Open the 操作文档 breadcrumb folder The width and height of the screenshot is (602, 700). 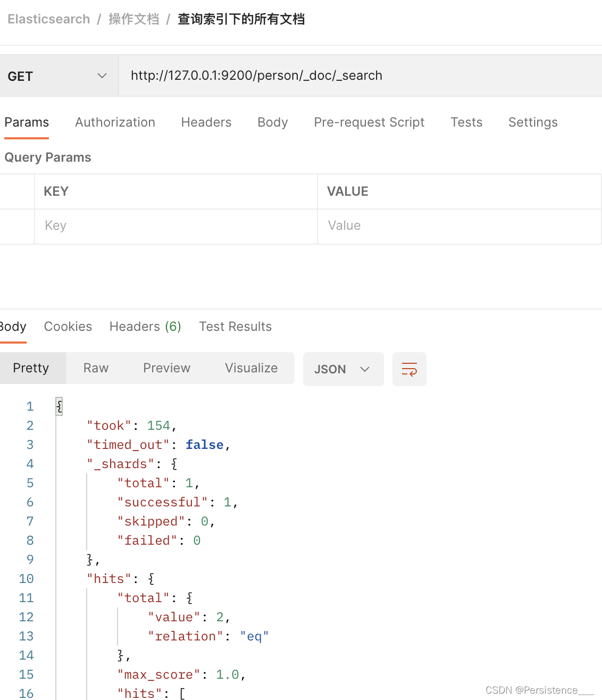click(x=134, y=19)
